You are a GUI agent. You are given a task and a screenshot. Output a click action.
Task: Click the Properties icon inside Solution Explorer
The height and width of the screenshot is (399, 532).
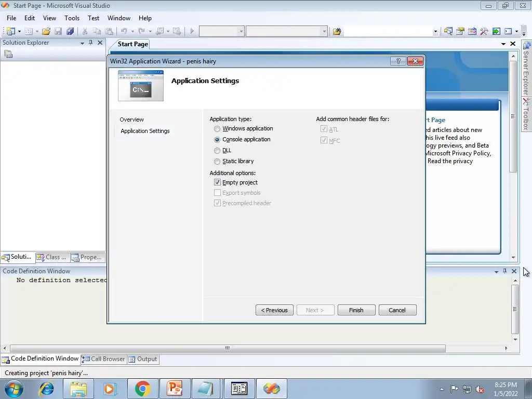8,54
